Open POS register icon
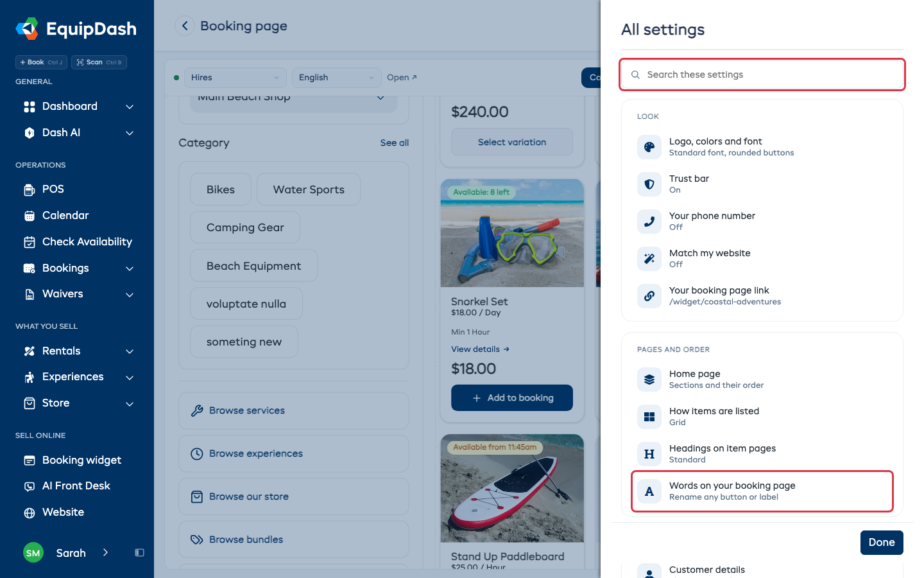The image size is (924, 578). click(x=30, y=189)
